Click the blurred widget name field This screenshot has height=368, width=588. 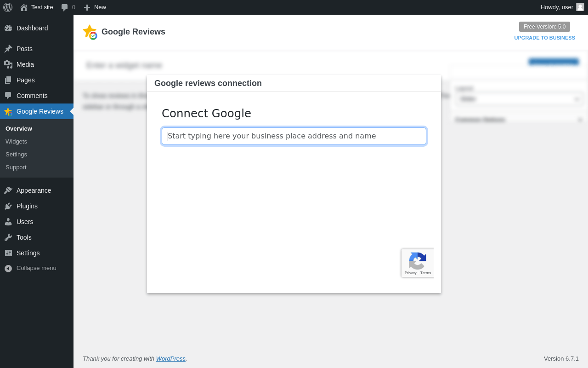[x=124, y=65]
